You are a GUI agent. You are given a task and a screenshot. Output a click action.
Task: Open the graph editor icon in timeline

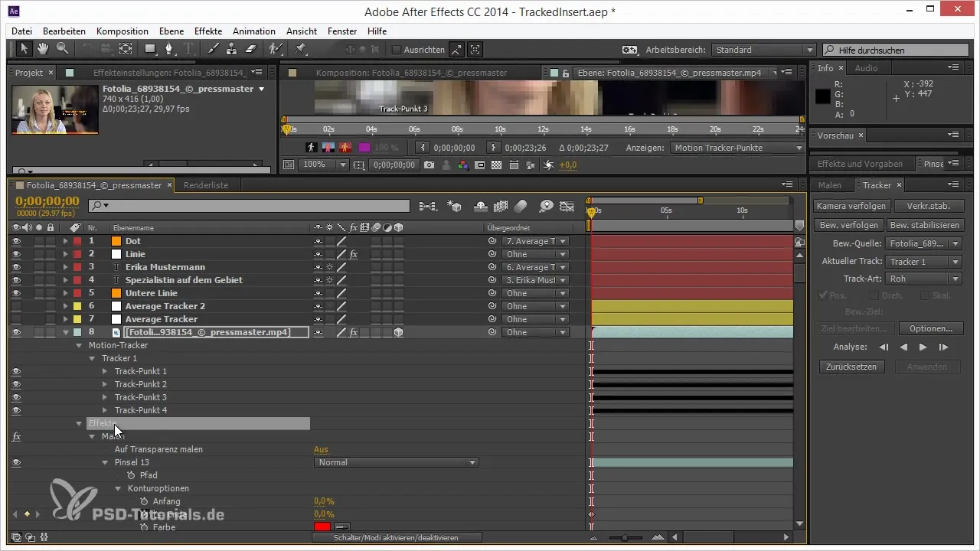pyautogui.click(x=567, y=206)
